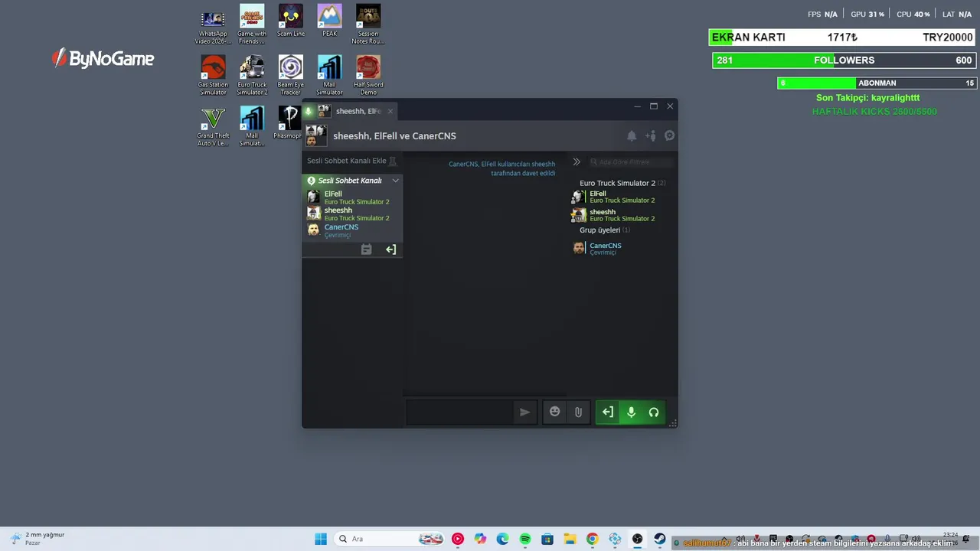Focus the Ada Göre Filtrele search field

tap(632, 161)
